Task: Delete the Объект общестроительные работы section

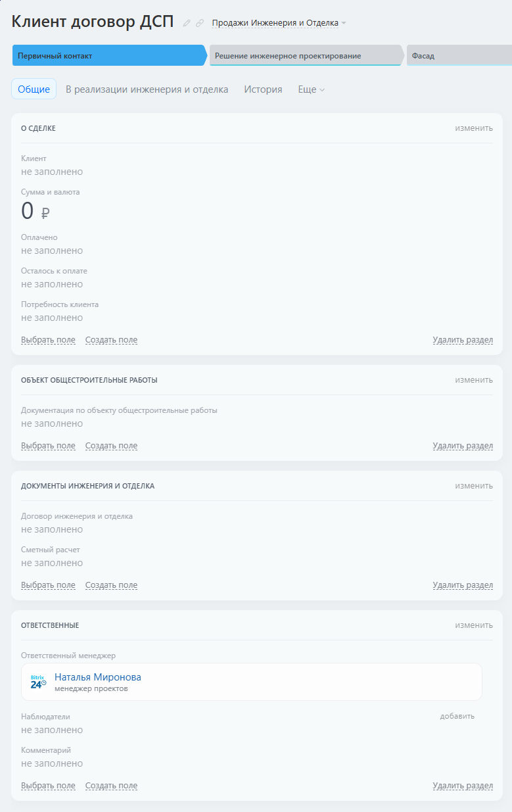Action: coord(463,446)
